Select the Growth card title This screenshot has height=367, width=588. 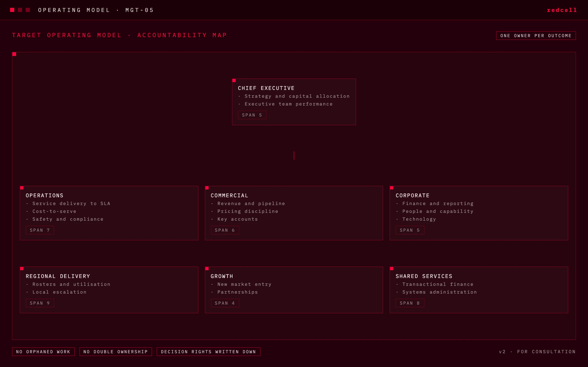[222, 276]
